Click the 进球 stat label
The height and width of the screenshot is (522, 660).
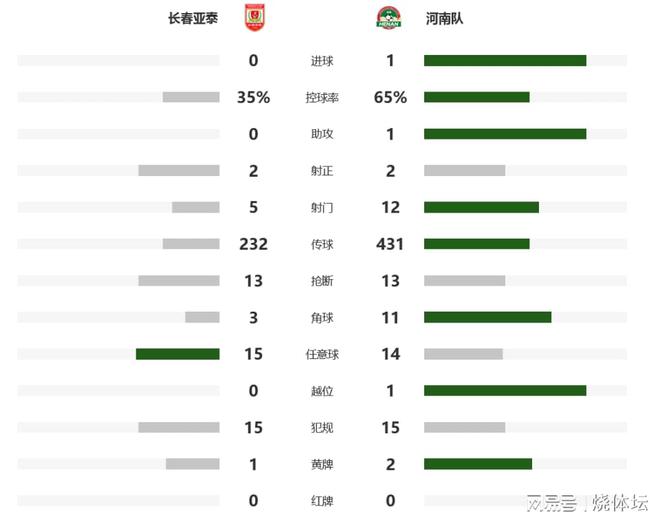322,61
